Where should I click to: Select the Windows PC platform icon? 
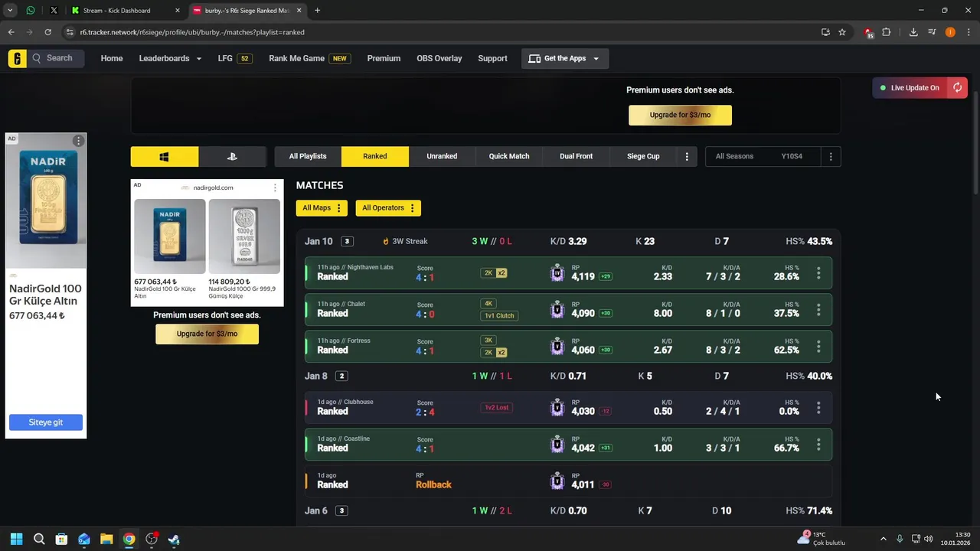coord(164,156)
